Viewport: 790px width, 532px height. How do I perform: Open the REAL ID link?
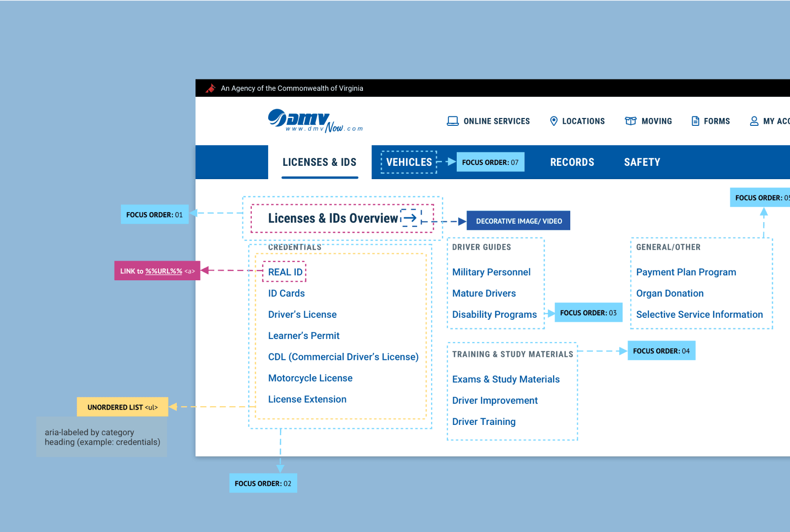point(285,272)
